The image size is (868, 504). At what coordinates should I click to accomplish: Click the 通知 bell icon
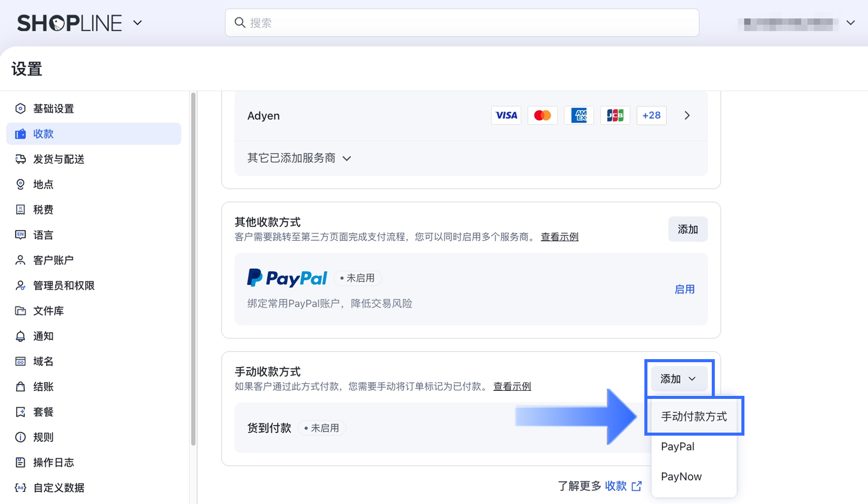pos(20,336)
